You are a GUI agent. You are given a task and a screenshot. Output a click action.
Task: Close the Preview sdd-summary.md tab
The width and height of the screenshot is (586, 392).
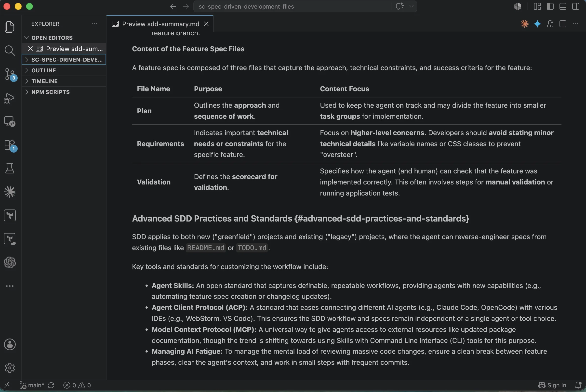tap(206, 24)
